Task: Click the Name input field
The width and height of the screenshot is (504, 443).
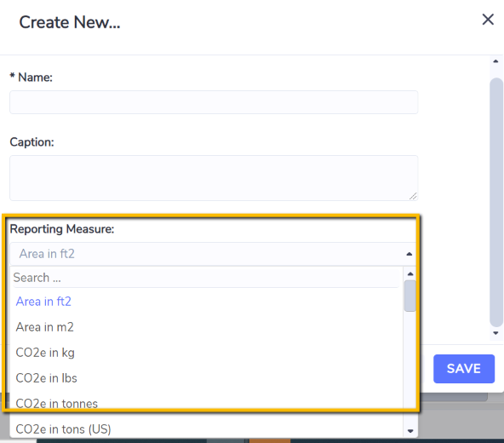Action: 214,102
